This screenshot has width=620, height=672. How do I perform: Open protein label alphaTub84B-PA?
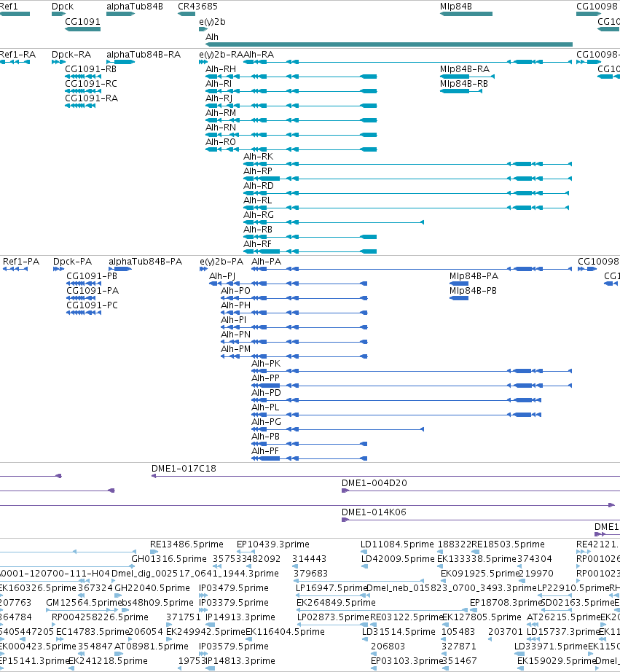(x=145, y=262)
